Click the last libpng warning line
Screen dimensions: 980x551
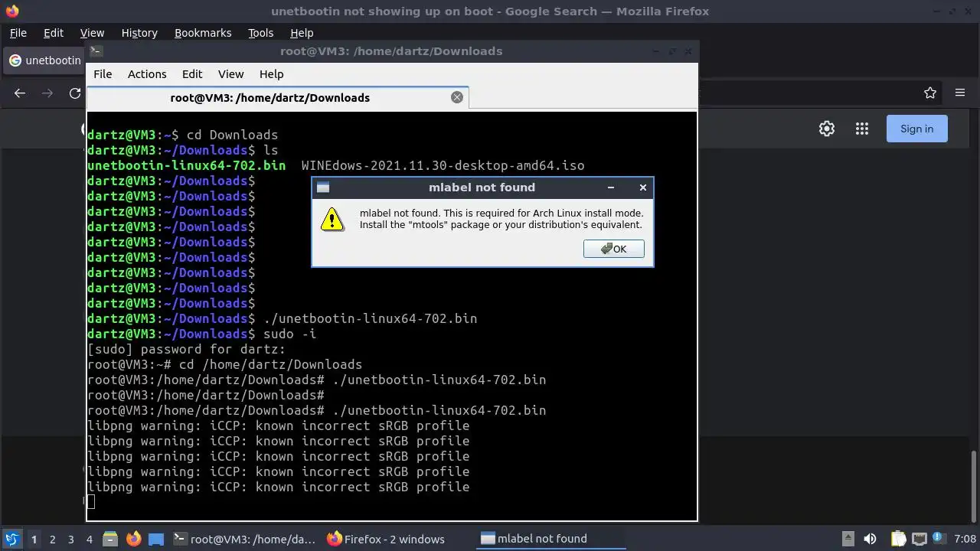coord(278,487)
